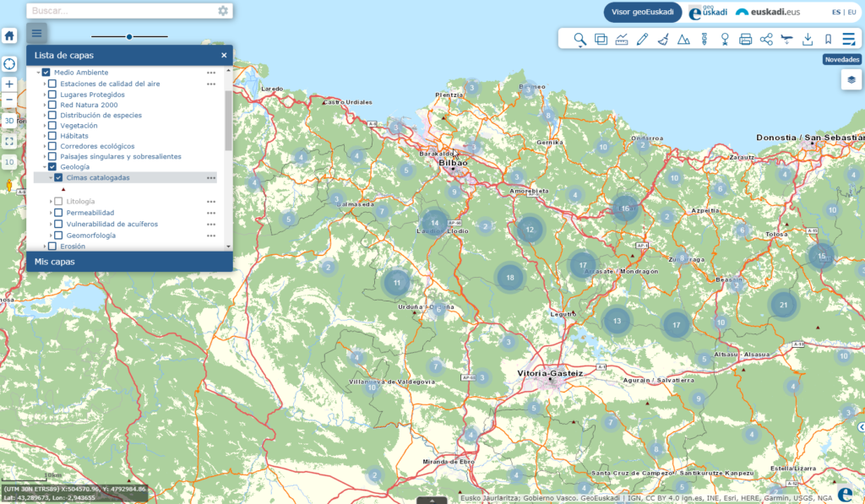
Task: Open the download data tool
Action: (808, 39)
